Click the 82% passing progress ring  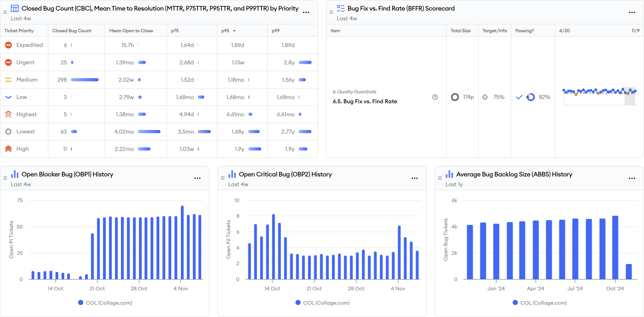point(530,97)
